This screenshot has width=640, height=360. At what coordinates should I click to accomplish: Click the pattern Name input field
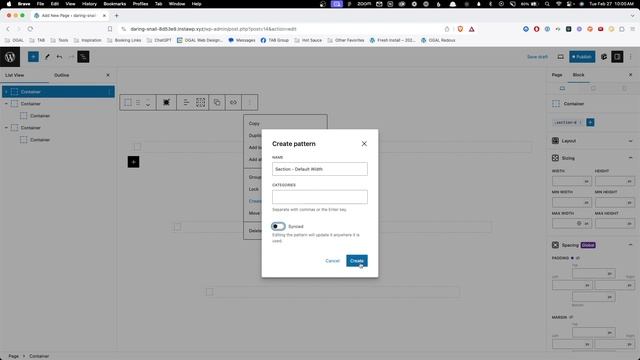[x=320, y=169]
